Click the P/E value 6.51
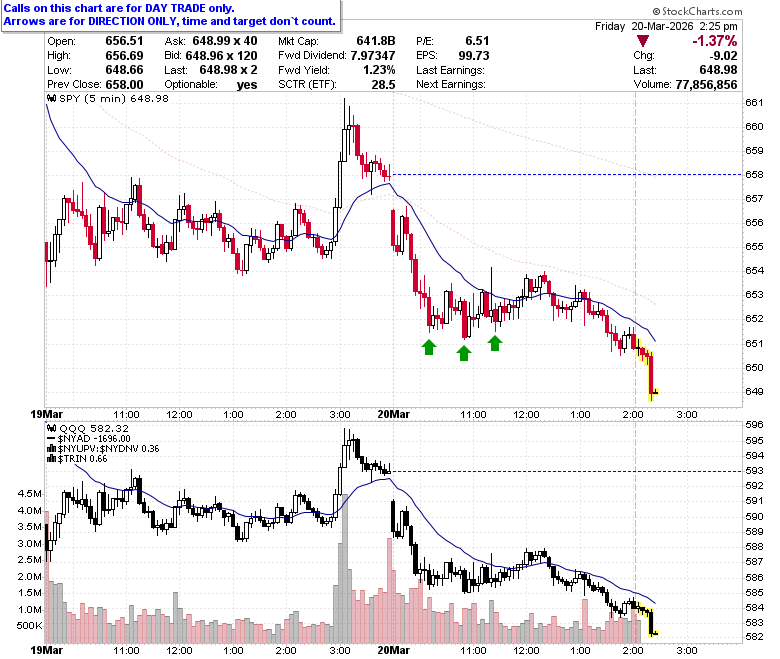This screenshot has width=780, height=659. (x=478, y=41)
